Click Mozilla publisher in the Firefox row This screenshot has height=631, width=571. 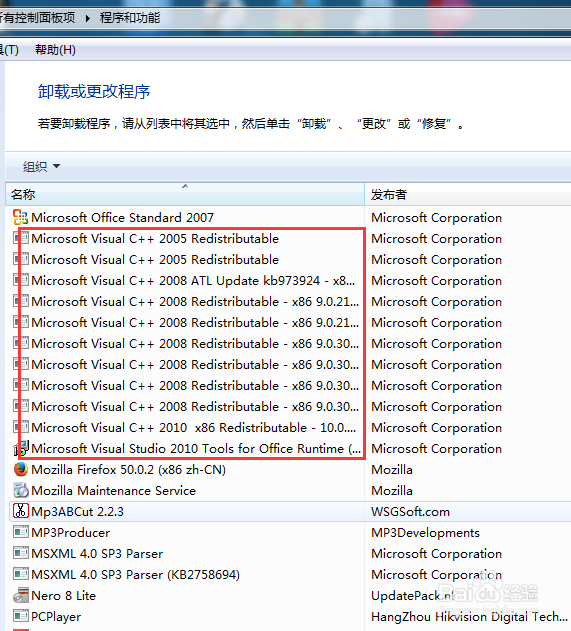392,470
